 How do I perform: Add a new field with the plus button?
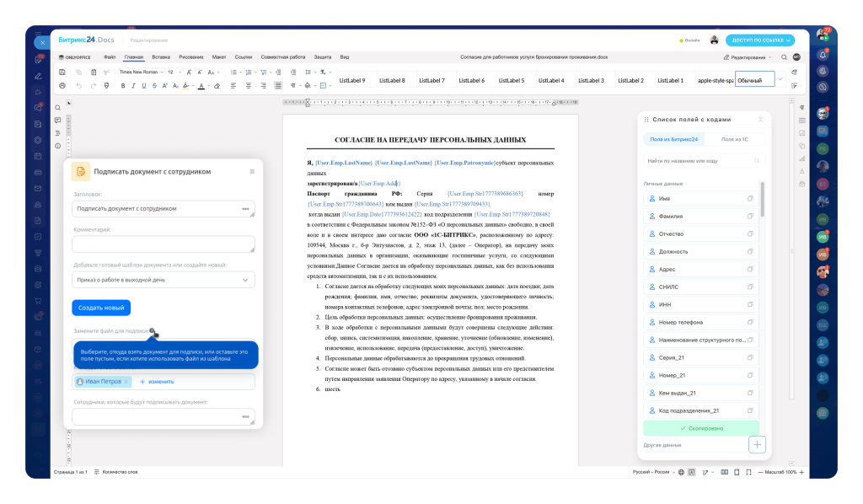tap(757, 444)
